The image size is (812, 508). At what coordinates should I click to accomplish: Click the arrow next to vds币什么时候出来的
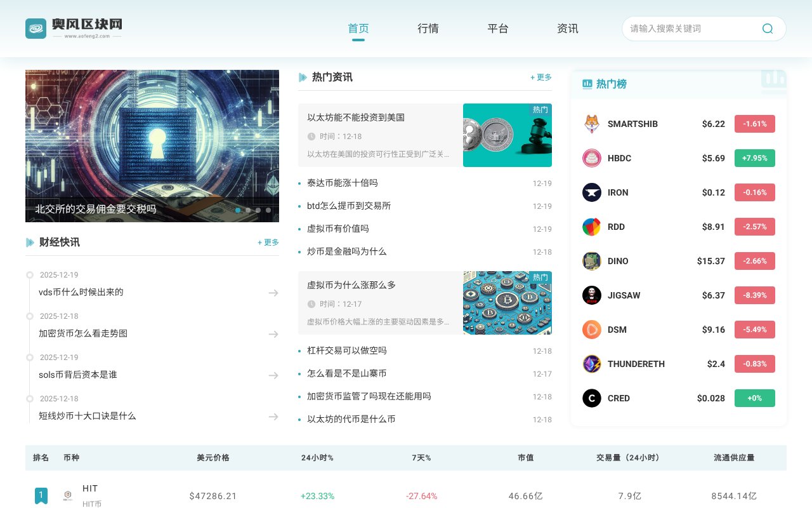pos(273,293)
